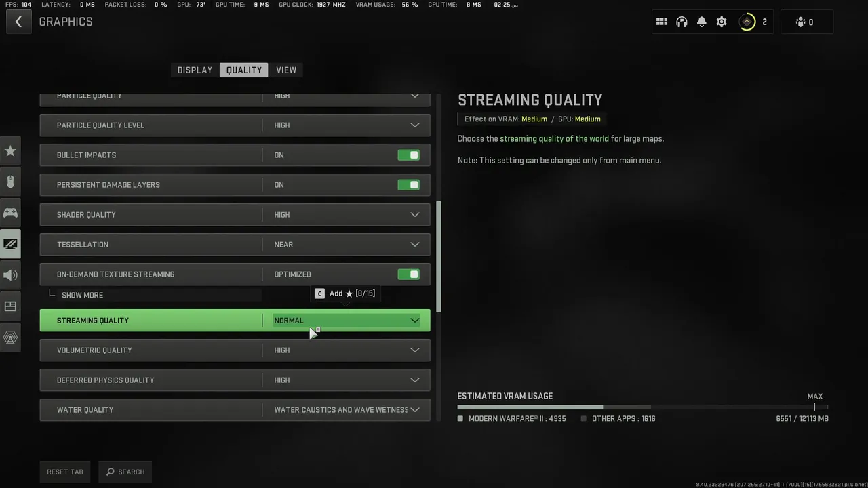Click the '6551 / 12113 MB' value
The image size is (868, 488).
(802, 419)
